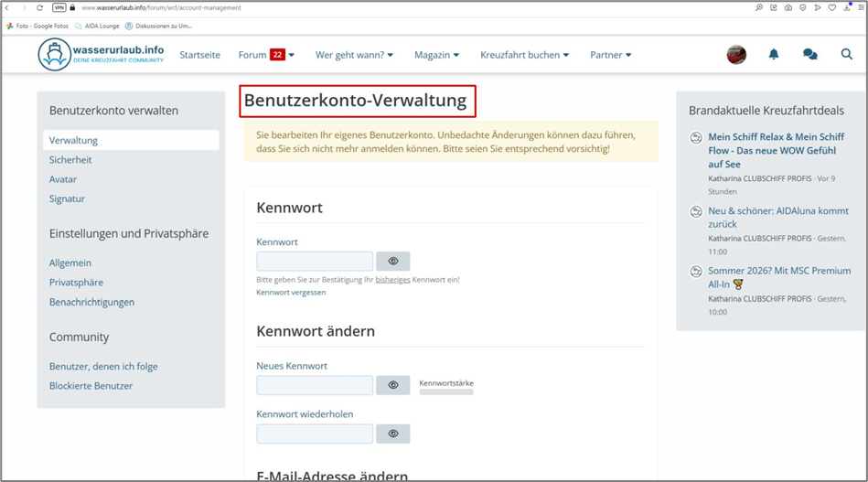Click the Kennwort vergessen link
868x482 pixels.
291,293
